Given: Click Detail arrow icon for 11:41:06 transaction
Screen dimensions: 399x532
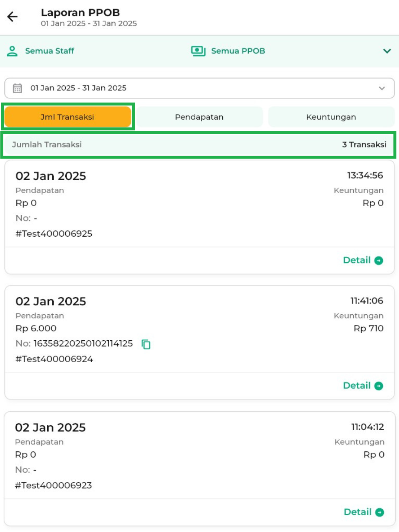Looking at the screenshot, I should [379, 386].
